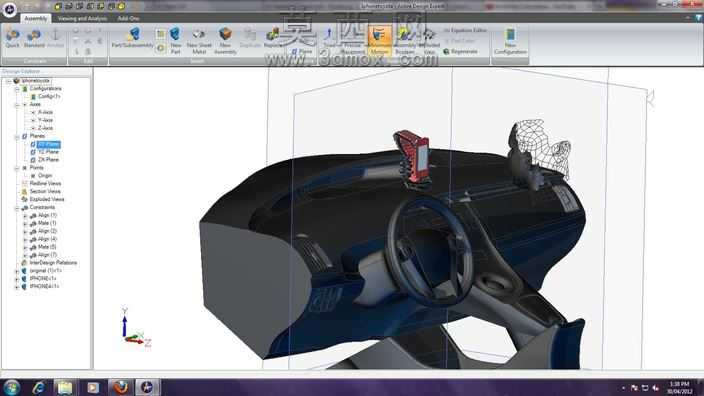Switch to the Assembly ribbon tab
The width and height of the screenshot is (704, 396).
36,18
